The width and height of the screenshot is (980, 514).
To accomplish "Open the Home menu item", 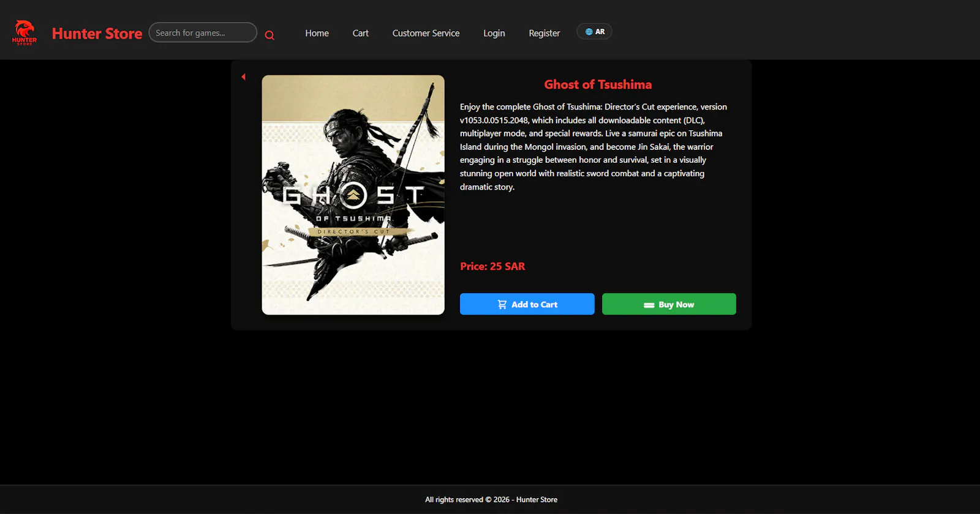I will (x=317, y=33).
